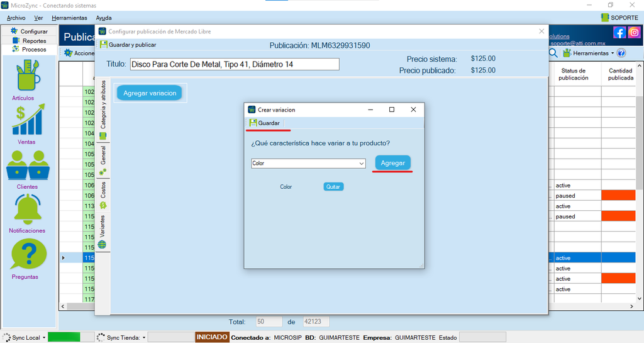Click the first paused status cell
This screenshot has height=343, width=644.
click(x=577, y=196)
